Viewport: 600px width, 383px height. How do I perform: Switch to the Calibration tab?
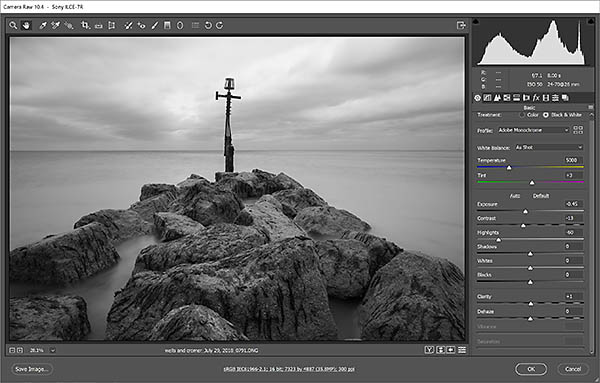(x=546, y=98)
